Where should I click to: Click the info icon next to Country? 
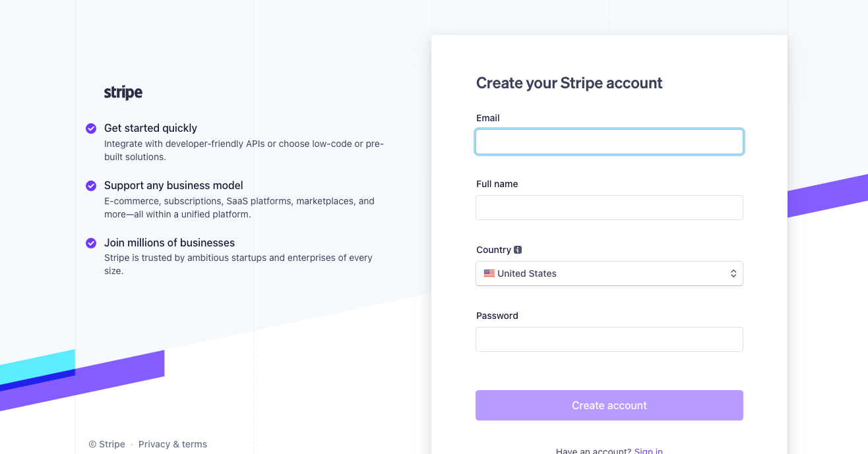click(x=518, y=250)
